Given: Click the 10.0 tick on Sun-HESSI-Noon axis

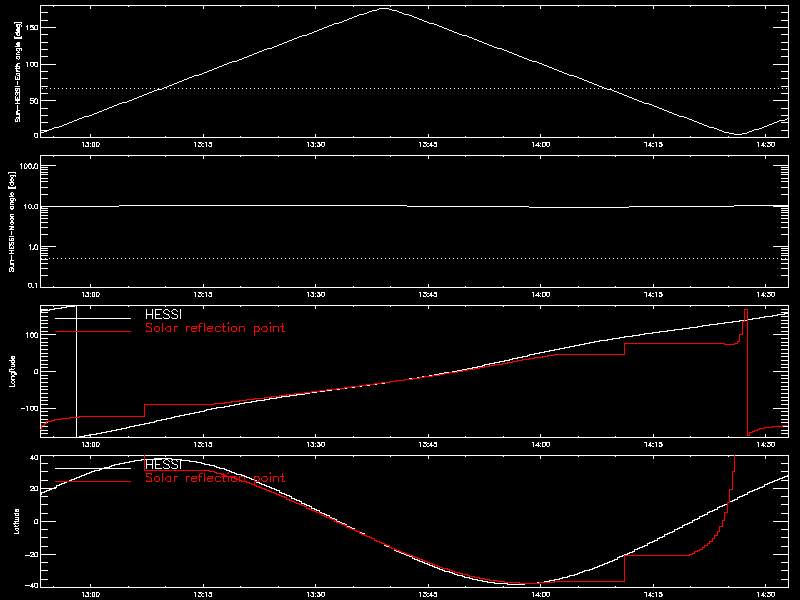Looking at the screenshot, I should pos(30,207).
